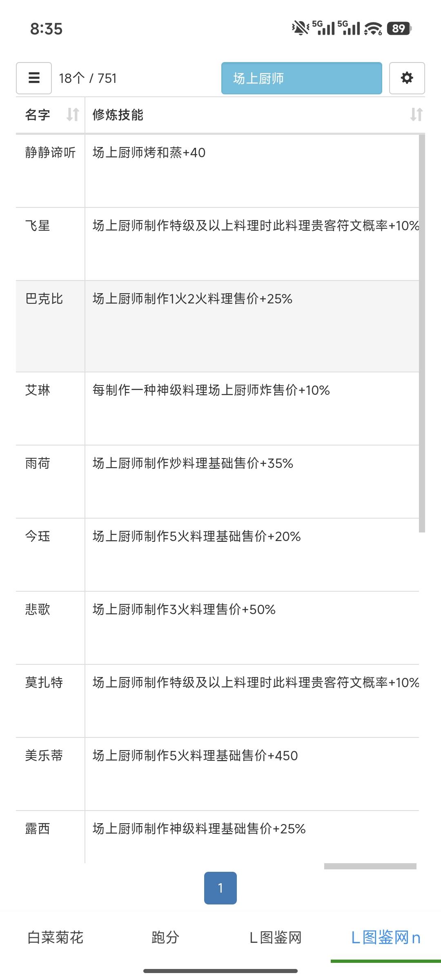Select the 巴克比 row
The height and width of the screenshot is (980, 441).
click(44, 299)
